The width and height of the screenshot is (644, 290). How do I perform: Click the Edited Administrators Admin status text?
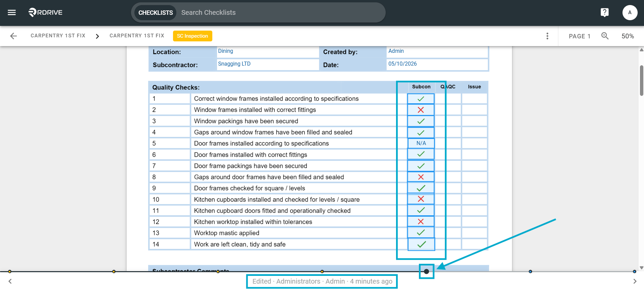click(322, 281)
